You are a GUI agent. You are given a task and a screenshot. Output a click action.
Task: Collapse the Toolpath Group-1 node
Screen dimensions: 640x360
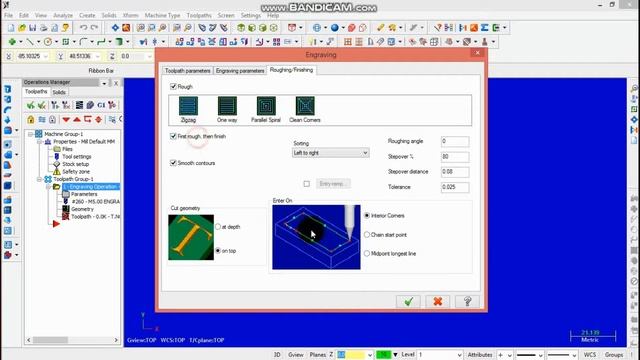pos(40,179)
